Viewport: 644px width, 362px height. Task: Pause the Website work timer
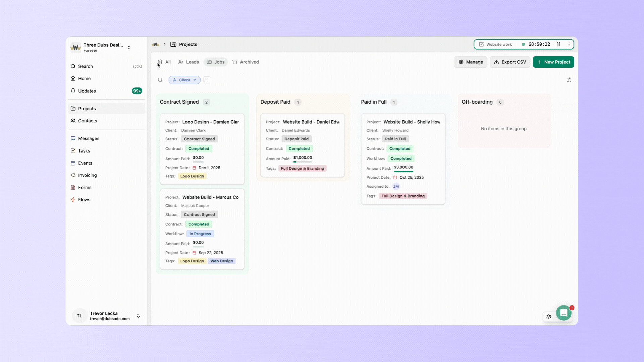tap(558, 44)
